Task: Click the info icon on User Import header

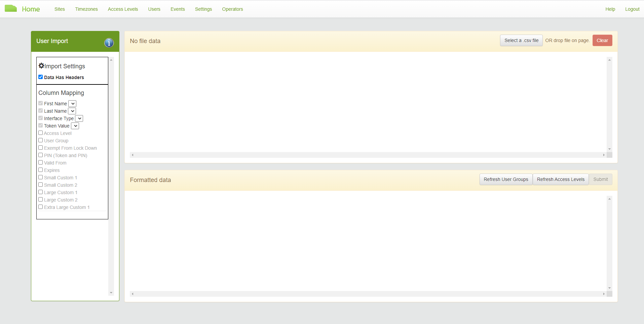Action: point(108,43)
